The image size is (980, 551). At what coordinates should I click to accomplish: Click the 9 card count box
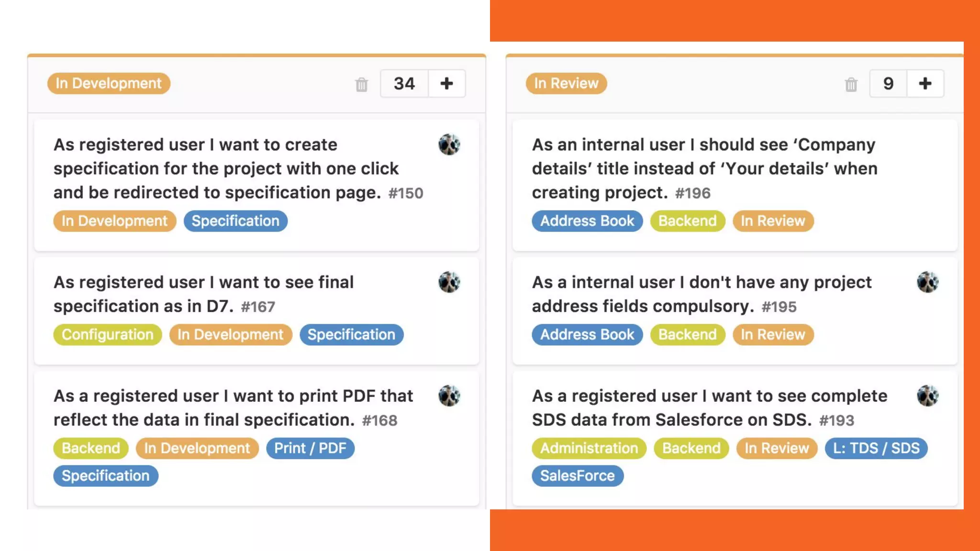[x=888, y=84]
